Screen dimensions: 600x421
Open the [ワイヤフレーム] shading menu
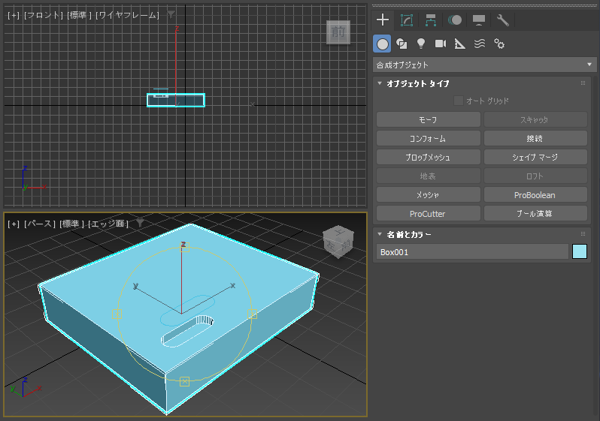127,15
